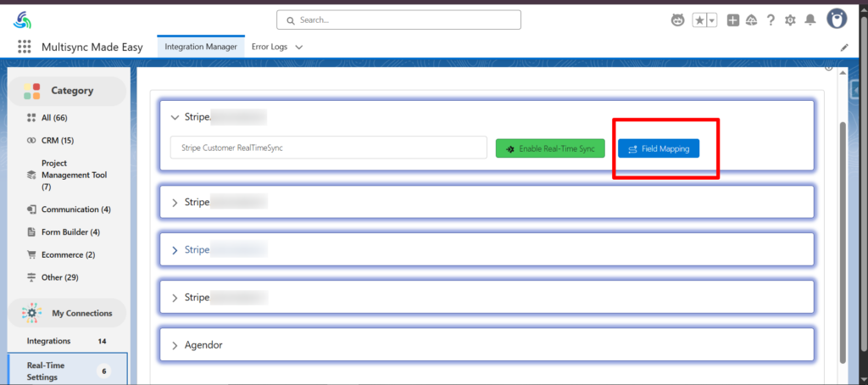This screenshot has width=868, height=385.
Task: Open Global Actions plus icon
Action: pyautogui.click(x=733, y=20)
